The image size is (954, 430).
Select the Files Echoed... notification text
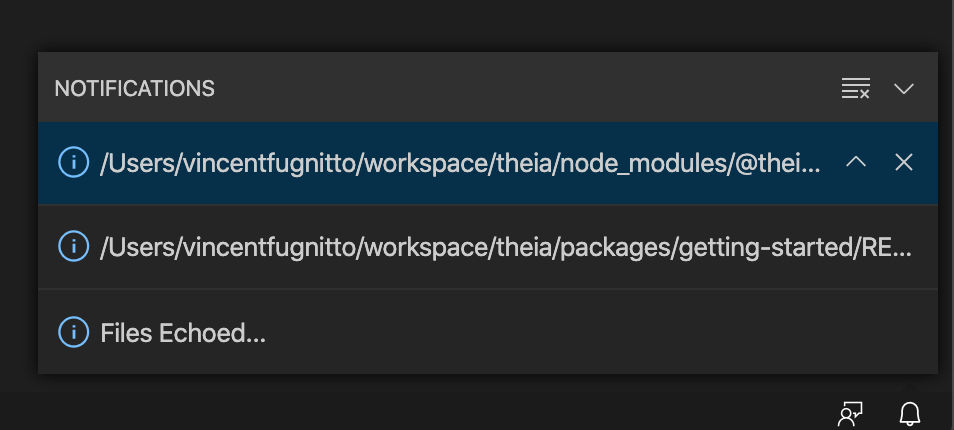point(183,333)
